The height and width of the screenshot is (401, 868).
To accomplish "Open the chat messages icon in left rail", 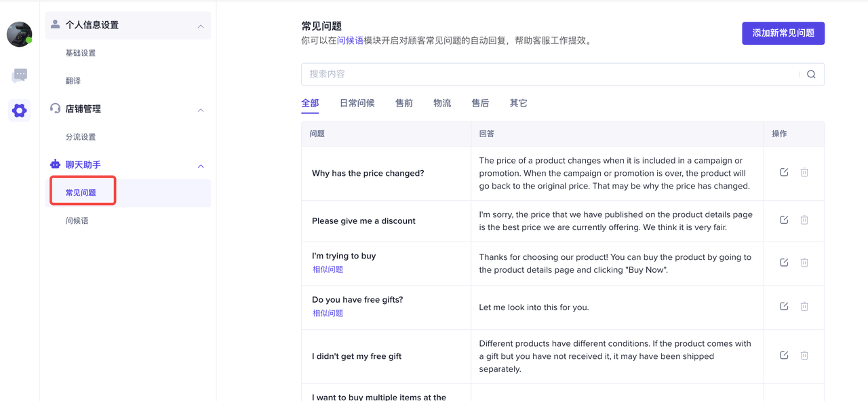I will pyautogui.click(x=20, y=75).
